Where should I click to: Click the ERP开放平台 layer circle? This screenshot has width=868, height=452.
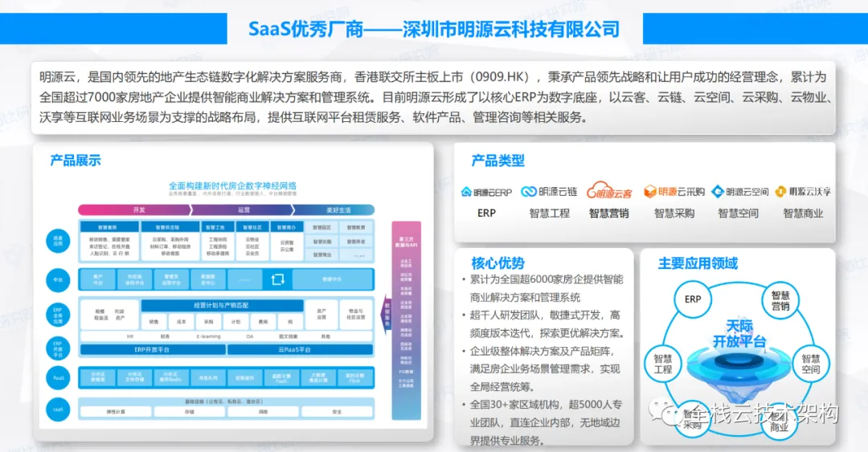[58, 348]
